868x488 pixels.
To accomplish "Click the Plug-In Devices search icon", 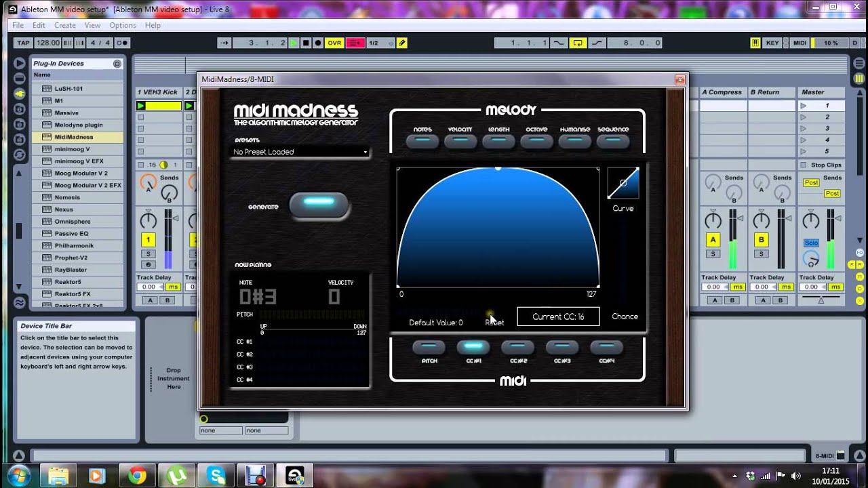I will point(117,64).
